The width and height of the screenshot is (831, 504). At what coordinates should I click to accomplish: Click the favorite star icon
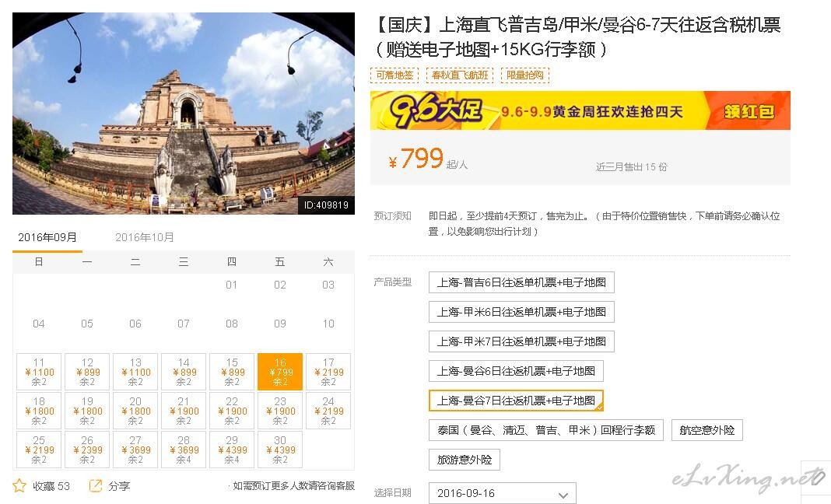[x=19, y=485]
